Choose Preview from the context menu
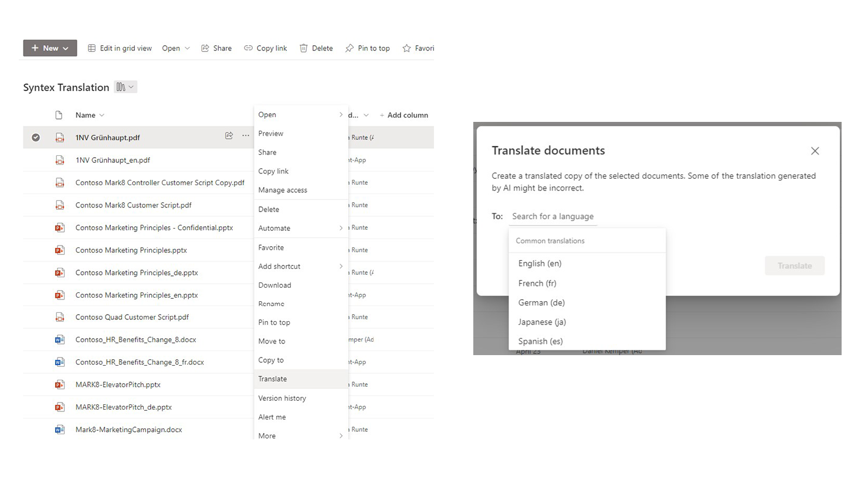 pyautogui.click(x=301, y=133)
